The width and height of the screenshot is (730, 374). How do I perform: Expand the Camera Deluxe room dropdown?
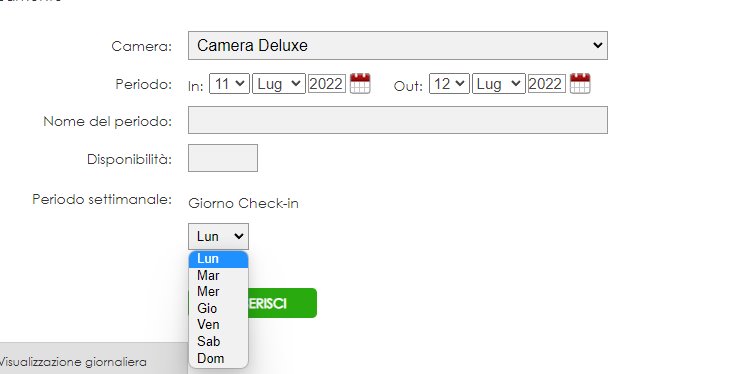(x=398, y=45)
